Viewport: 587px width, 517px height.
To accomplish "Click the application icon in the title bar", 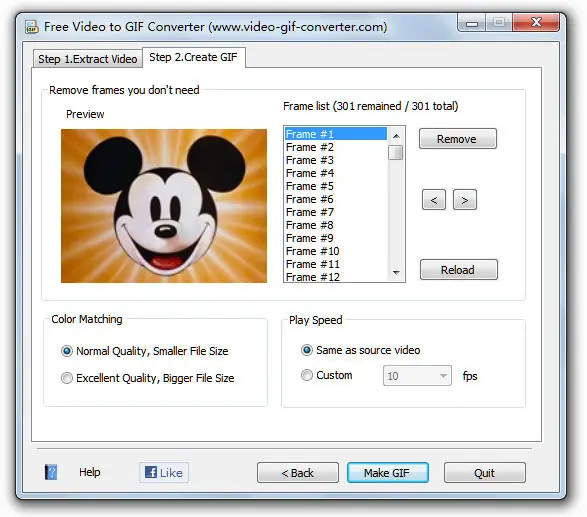I will coord(32,27).
